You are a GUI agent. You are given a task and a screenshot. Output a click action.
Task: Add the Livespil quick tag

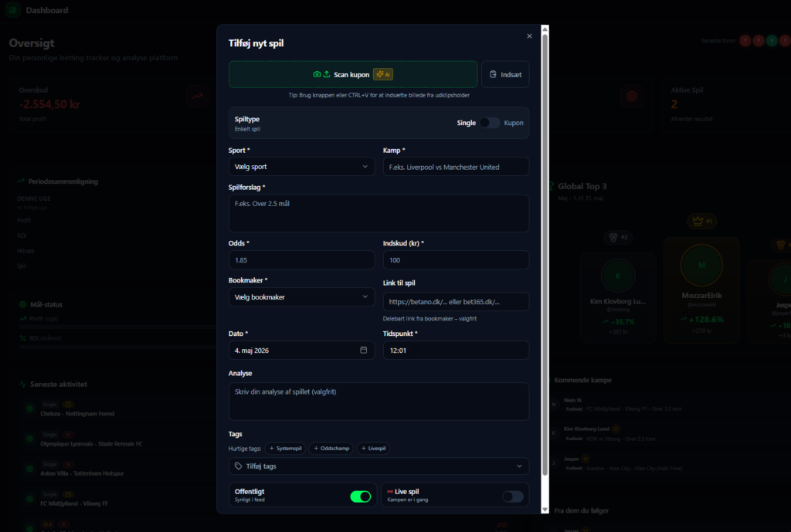(x=373, y=449)
